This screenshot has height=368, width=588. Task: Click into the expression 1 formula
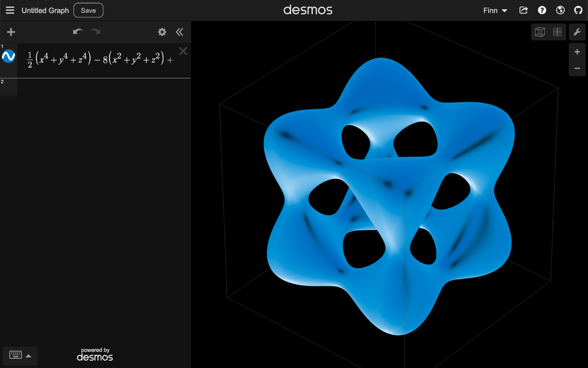tap(100, 60)
